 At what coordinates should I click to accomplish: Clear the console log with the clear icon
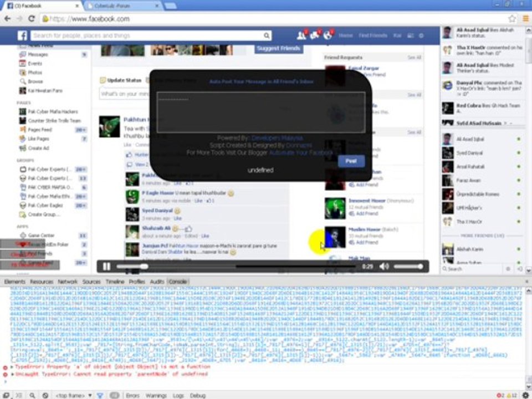click(45, 395)
